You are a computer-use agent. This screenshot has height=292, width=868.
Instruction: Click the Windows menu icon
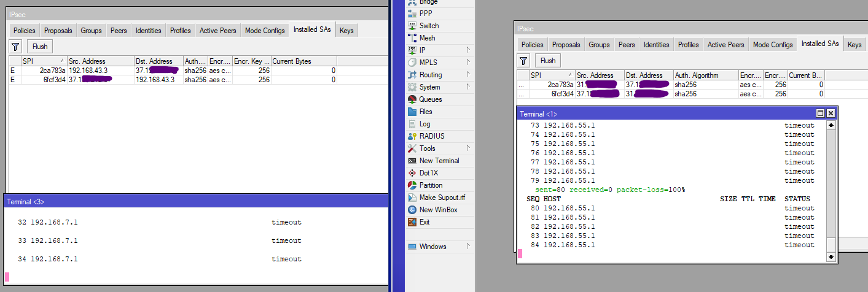tap(412, 247)
